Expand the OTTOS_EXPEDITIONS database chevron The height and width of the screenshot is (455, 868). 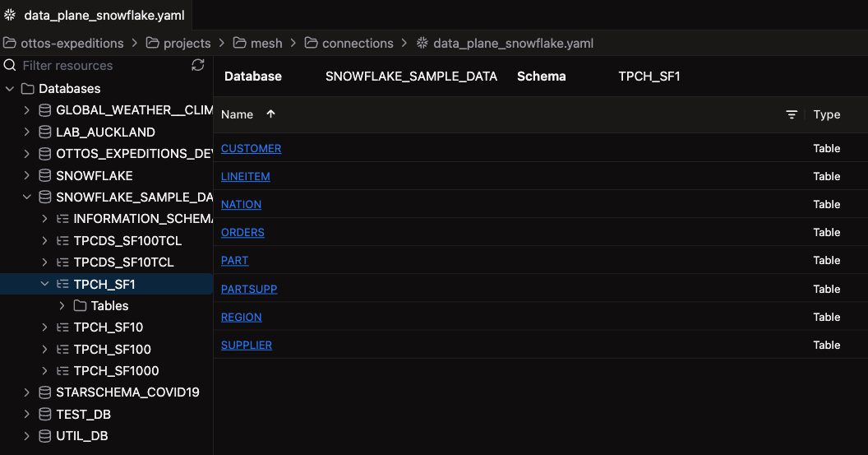(x=26, y=154)
